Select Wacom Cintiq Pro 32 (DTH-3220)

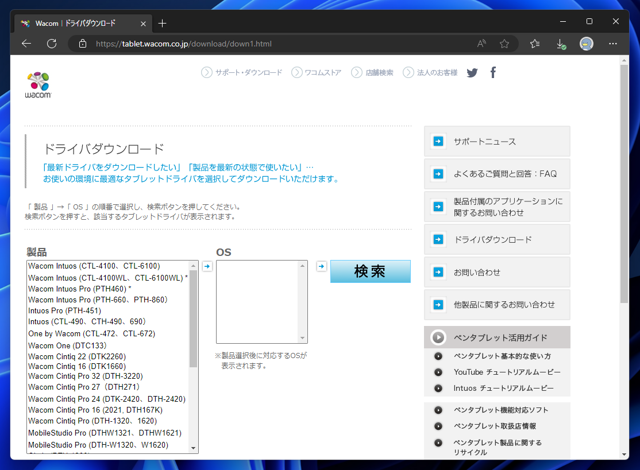(86, 376)
